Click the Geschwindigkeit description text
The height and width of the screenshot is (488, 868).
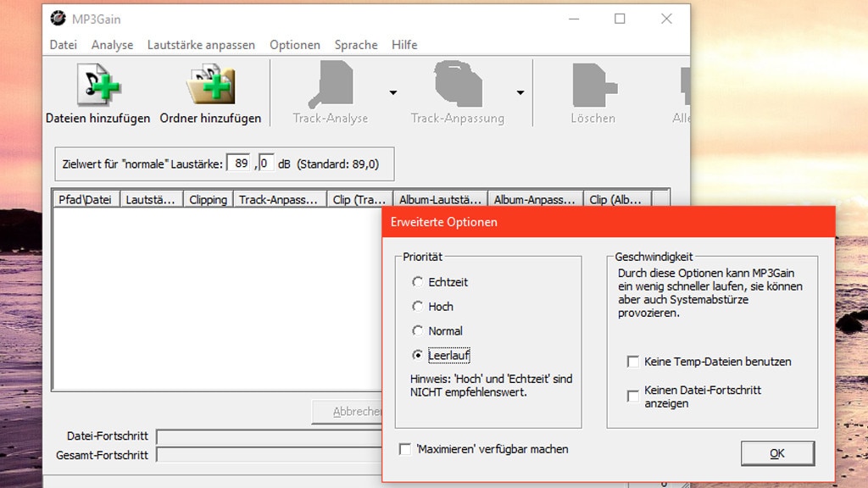click(710, 293)
